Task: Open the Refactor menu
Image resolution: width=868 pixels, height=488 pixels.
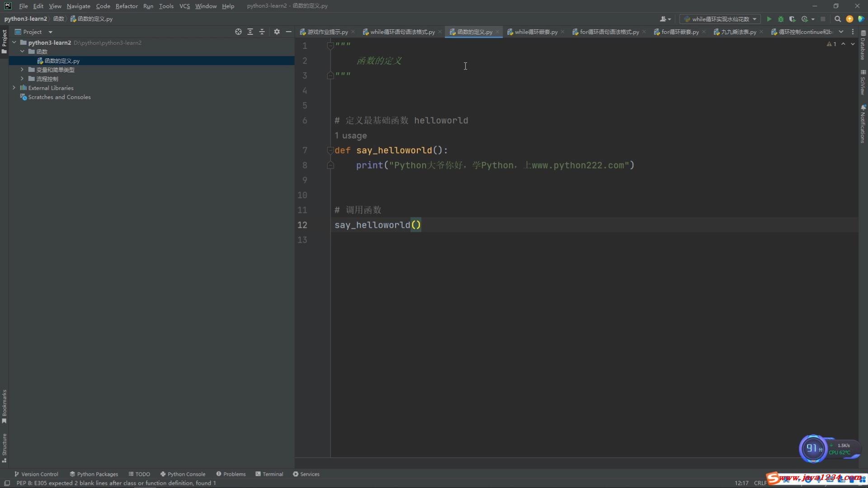Action: [127, 6]
